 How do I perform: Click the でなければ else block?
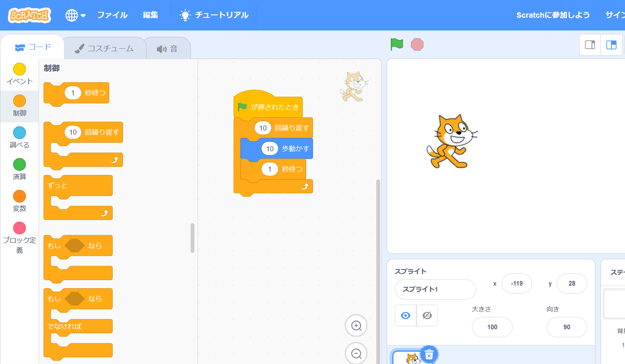click(78, 326)
